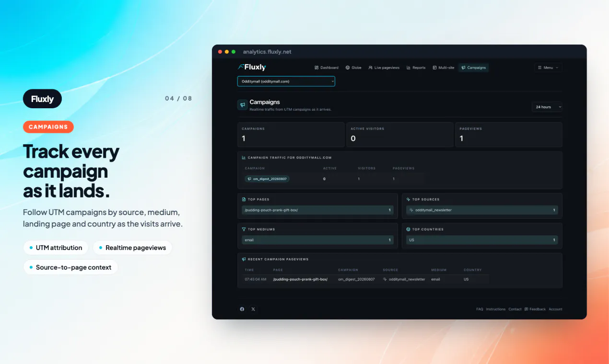Click the Feedback text in the footer
Image resolution: width=609 pixels, height=364 pixels.
pos(538,309)
